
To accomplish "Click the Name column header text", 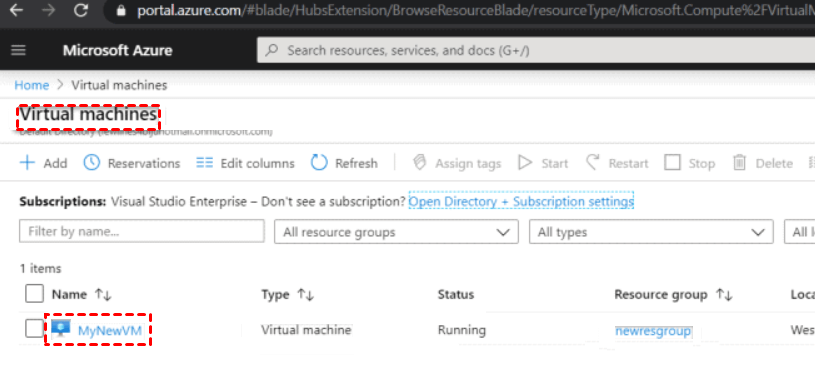I will click(x=69, y=295).
